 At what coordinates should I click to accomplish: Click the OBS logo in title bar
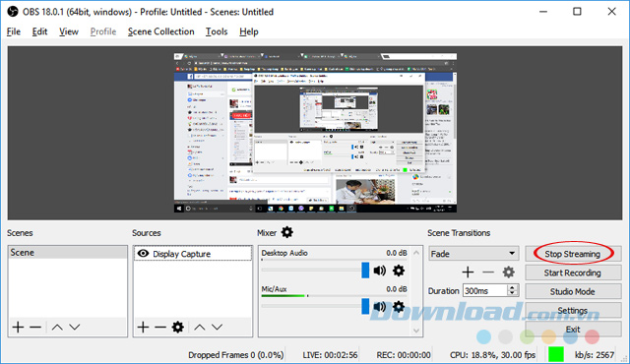(13, 12)
